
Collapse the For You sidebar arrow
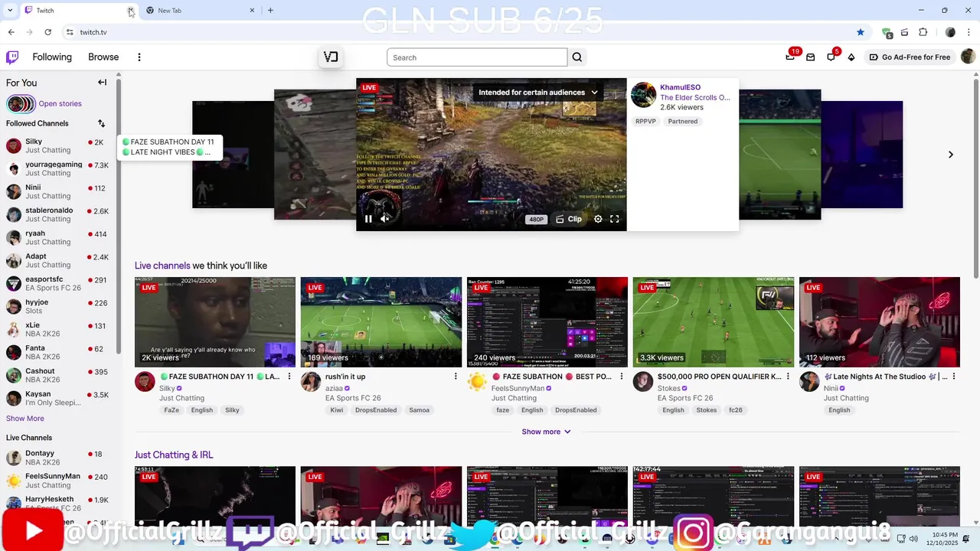click(x=102, y=83)
